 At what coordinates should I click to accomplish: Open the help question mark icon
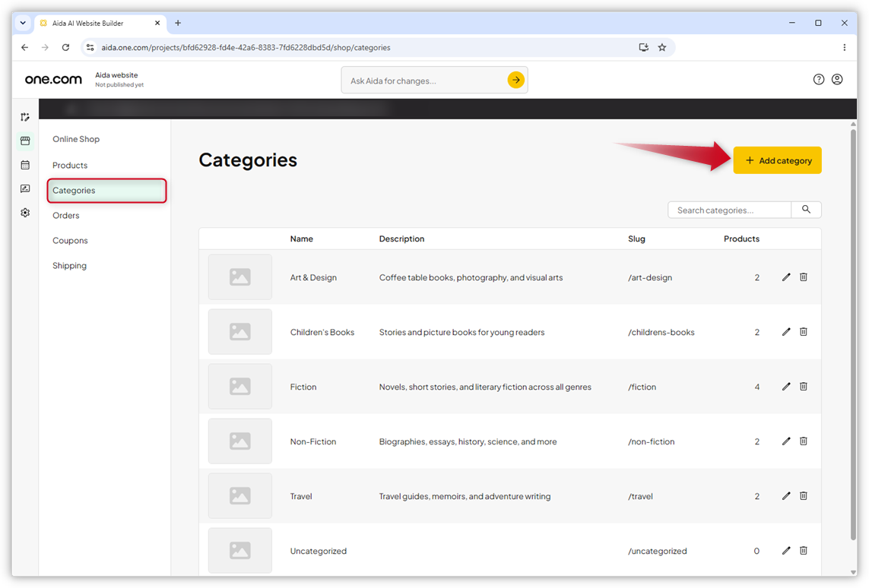(x=819, y=80)
